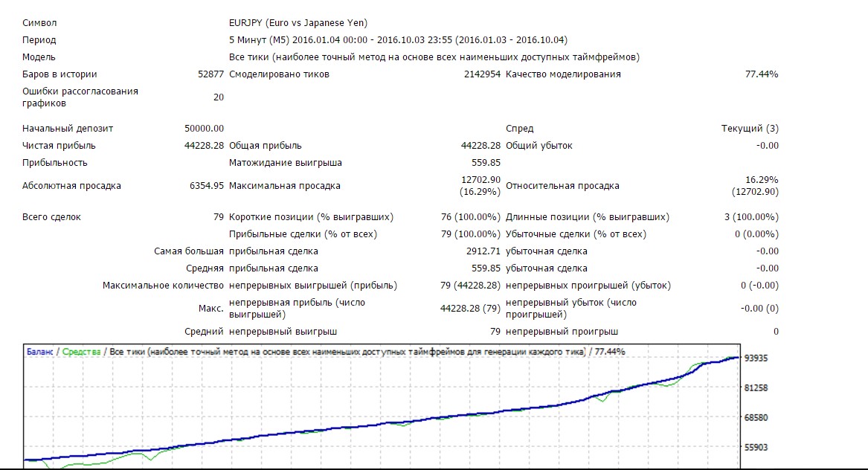868x470 pixels.
Task: Click the spread value 'Текущий (3)'
Action: tap(750, 129)
